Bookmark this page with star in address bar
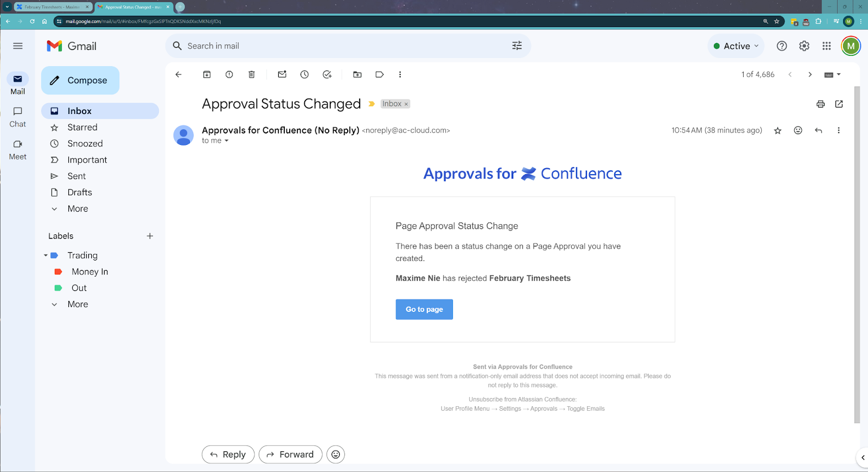Image resolution: width=868 pixels, height=472 pixels. (776, 22)
